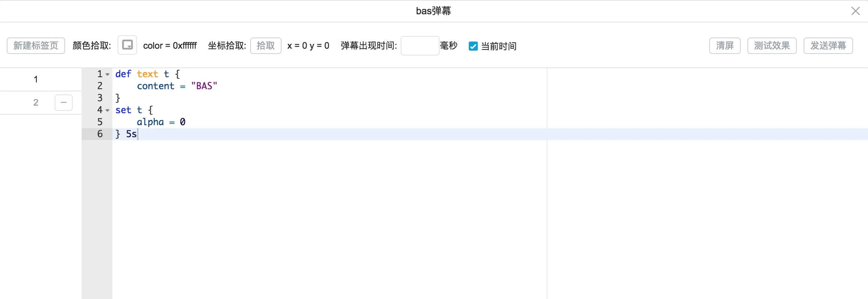Switch to tab 2

click(x=36, y=103)
